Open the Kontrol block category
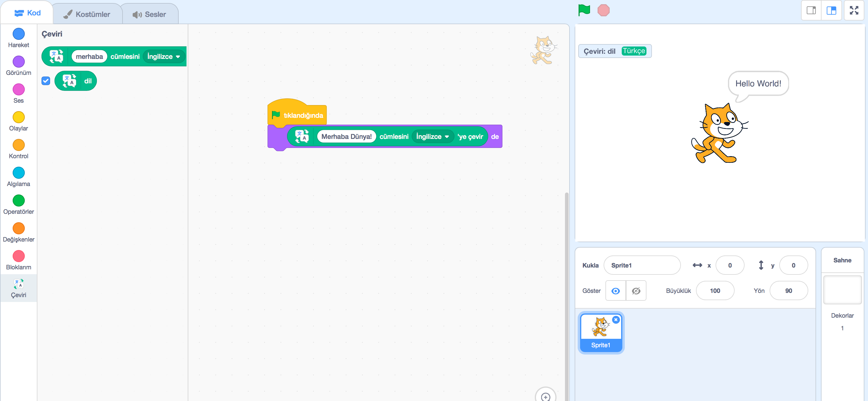 pos(18,149)
